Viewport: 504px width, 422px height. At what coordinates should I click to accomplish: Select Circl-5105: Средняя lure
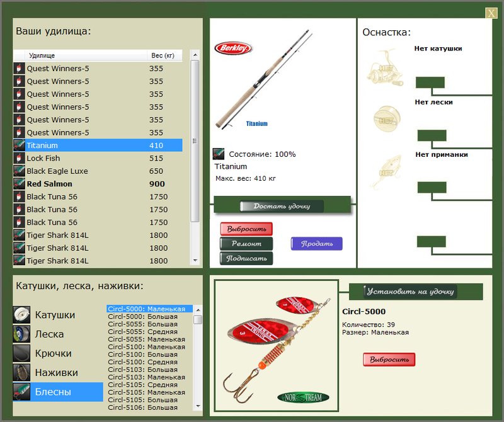point(150,385)
